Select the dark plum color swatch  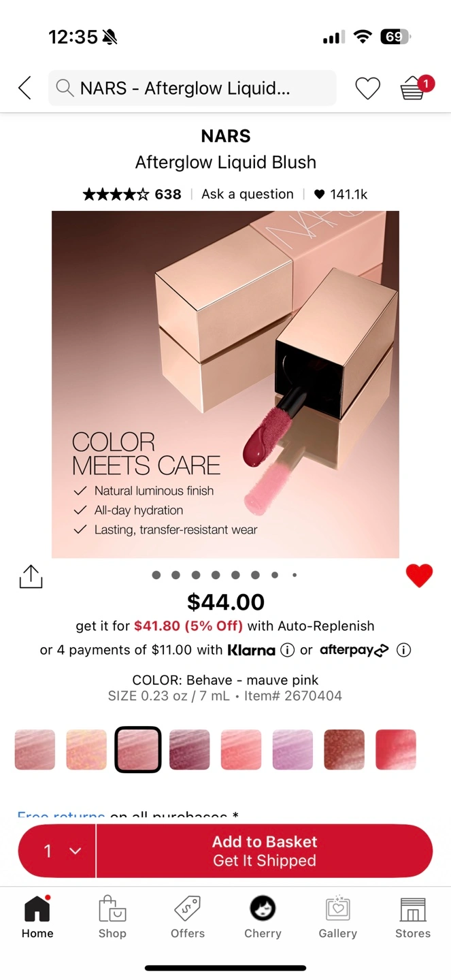[189, 749]
